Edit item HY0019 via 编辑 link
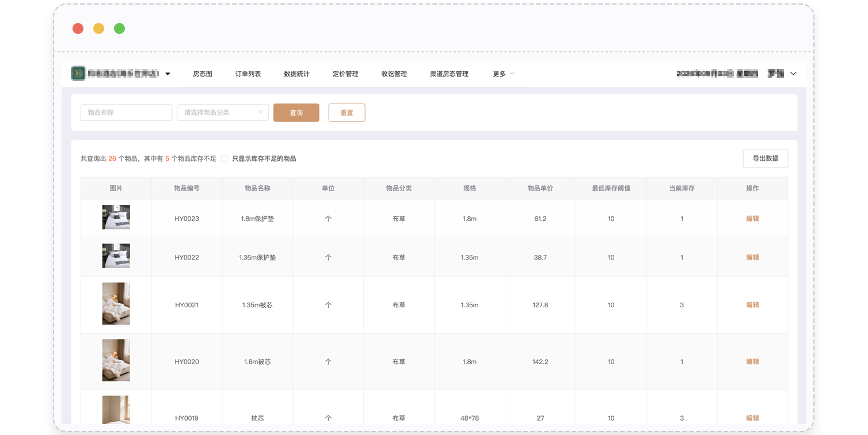Viewport: 868px width, 435px height. click(x=752, y=418)
